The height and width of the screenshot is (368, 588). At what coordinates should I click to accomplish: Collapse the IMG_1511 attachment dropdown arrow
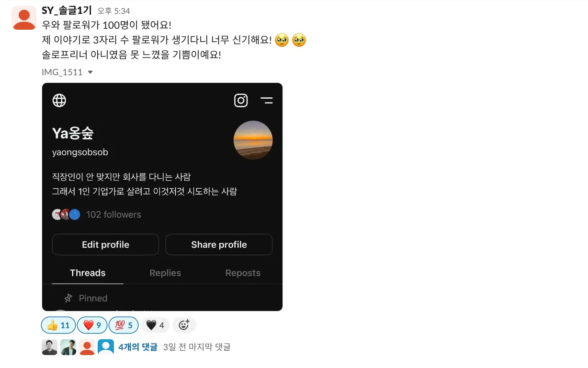90,72
